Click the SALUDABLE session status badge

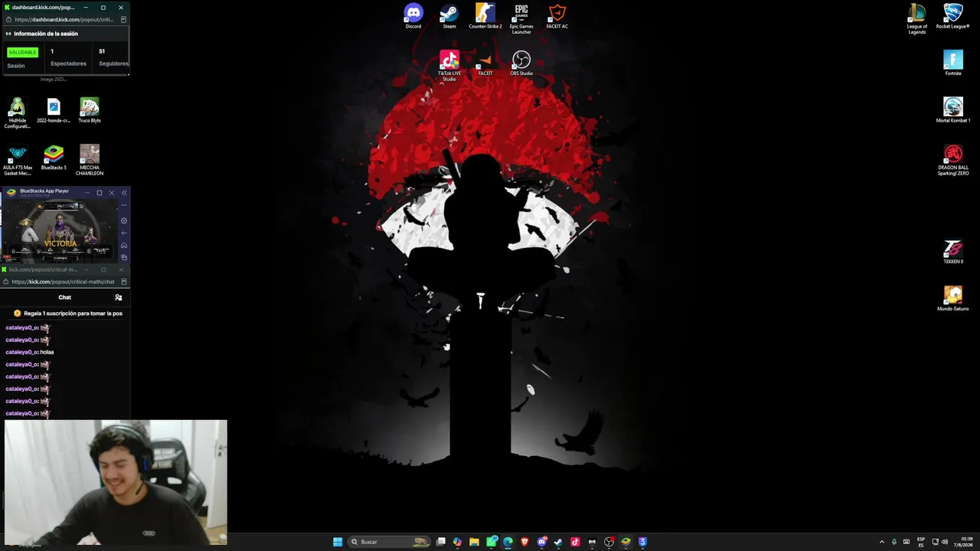coord(22,52)
